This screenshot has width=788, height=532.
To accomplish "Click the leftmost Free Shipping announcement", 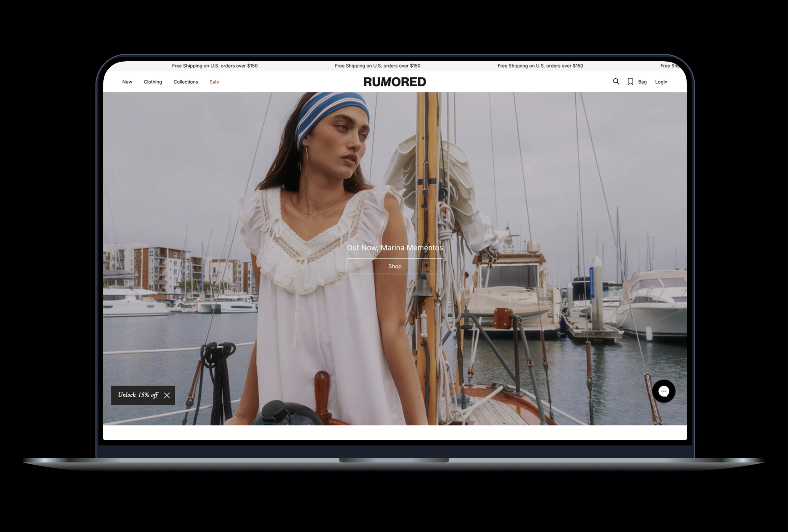I will 215,66.
